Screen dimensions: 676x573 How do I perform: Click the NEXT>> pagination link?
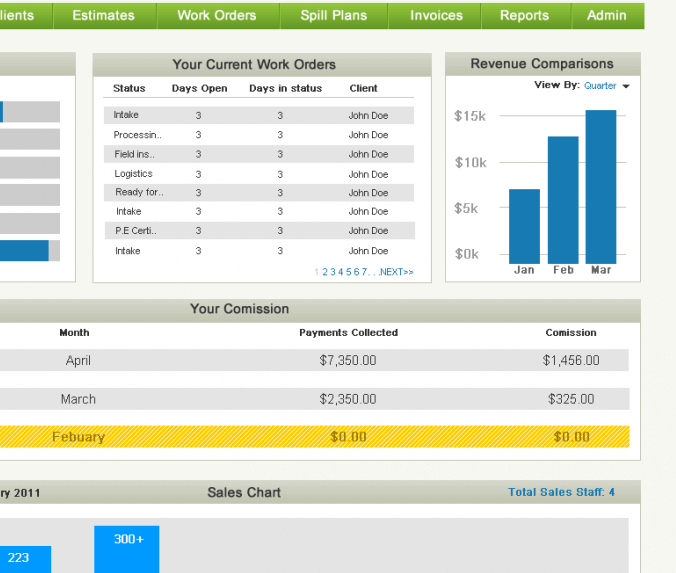pyautogui.click(x=396, y=272)
